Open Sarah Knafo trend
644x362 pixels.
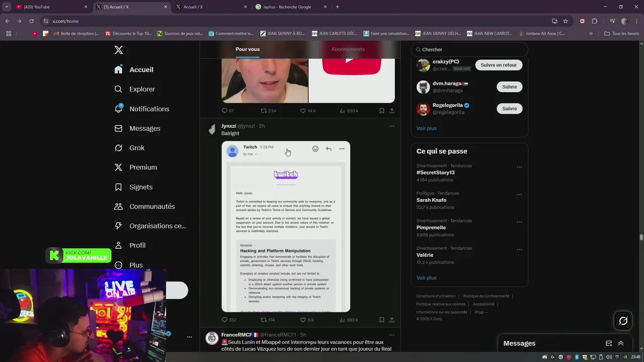pos(431,200)
